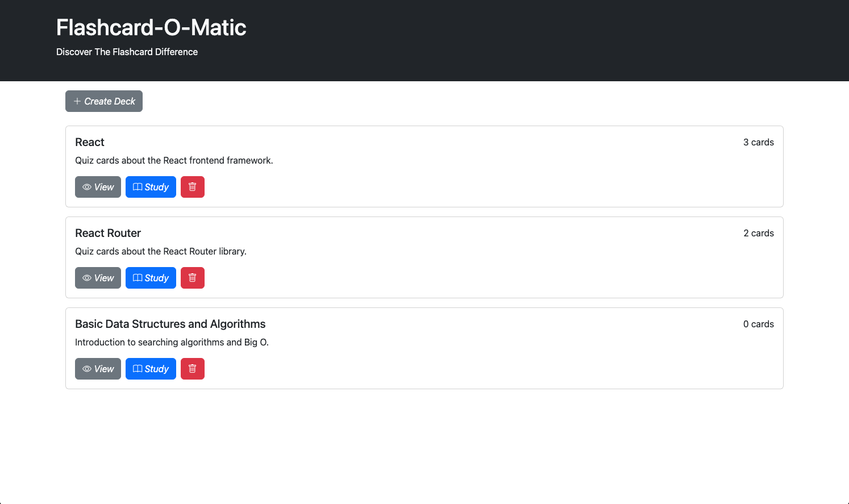Image resolution: width=849 pixels, height=504 pixels.
Task: Click the '3 cards' count label
Action: click(758, 142)
